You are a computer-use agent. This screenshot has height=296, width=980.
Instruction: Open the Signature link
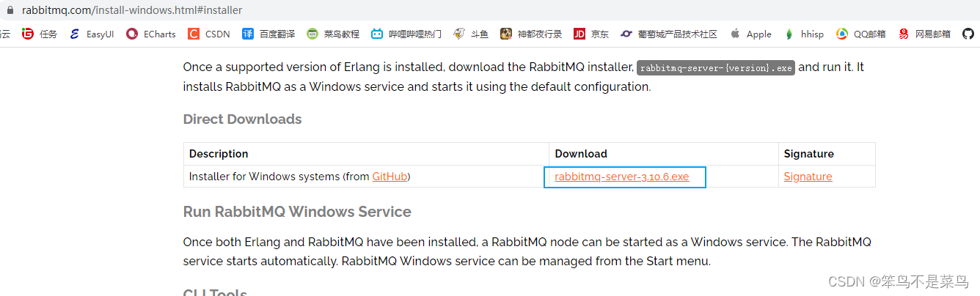(808, 177)
